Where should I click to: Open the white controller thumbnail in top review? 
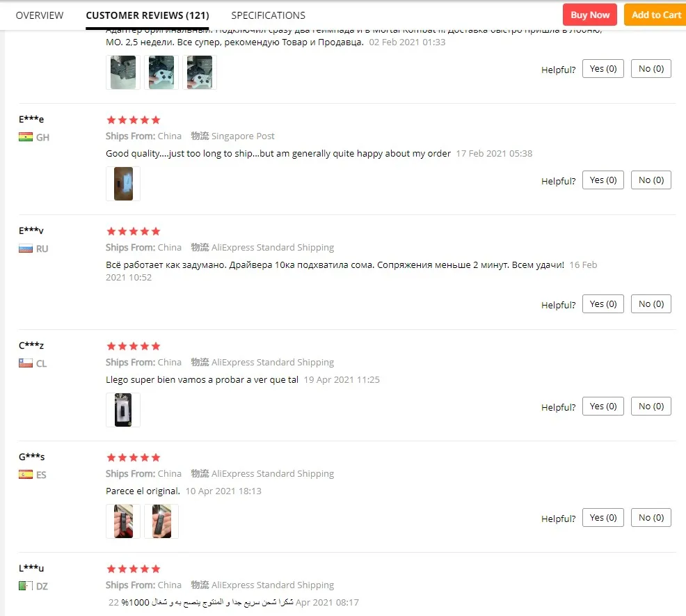coord(161,72)
